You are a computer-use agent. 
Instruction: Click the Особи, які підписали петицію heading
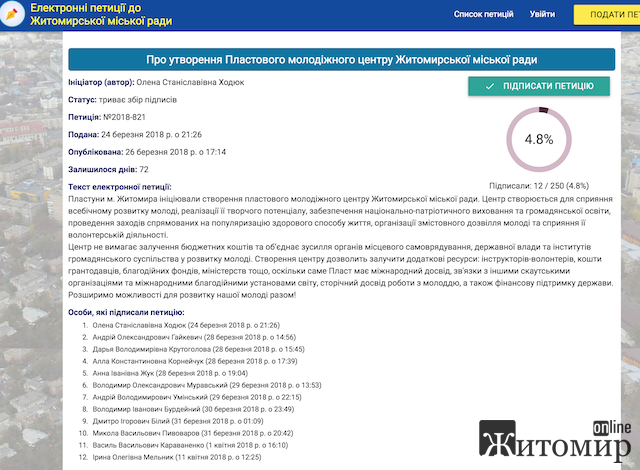click(x=126, y=313)
